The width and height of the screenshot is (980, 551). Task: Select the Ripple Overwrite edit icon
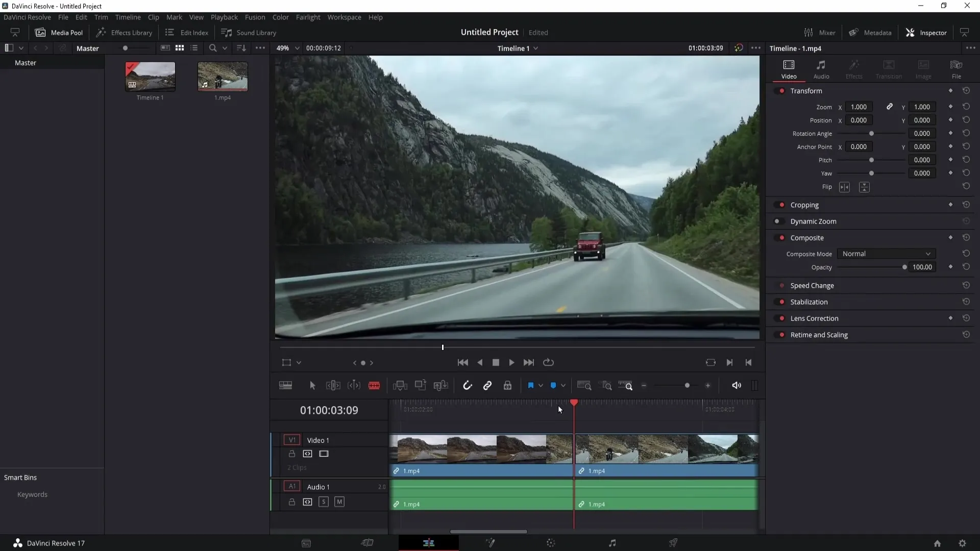coord(441,385)
